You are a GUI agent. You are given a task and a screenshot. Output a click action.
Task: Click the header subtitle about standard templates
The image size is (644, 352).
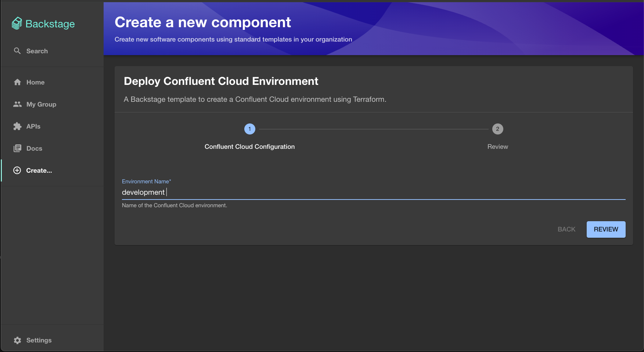click(x=233, y=39)
